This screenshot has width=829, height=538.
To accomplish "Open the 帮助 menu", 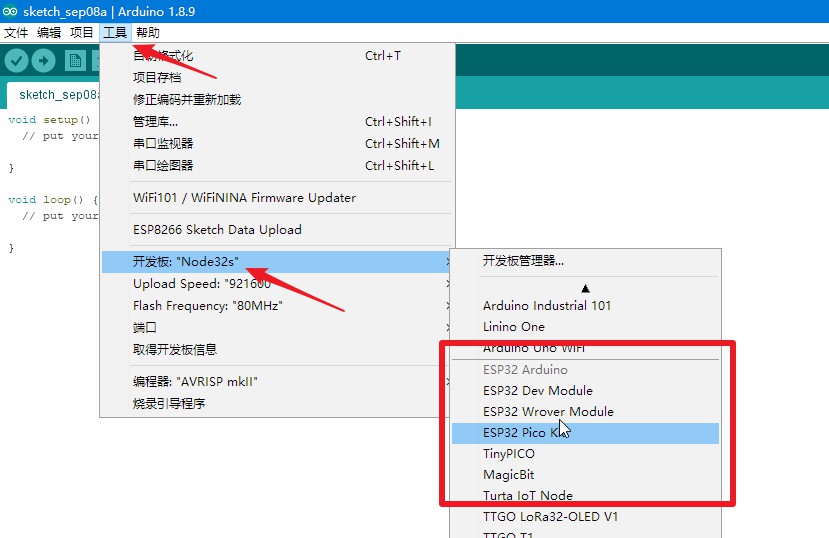I will click(x=148, y=33).
